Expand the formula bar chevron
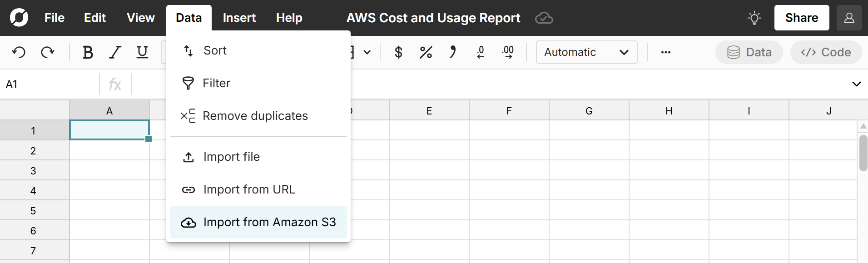 point(856,84)
